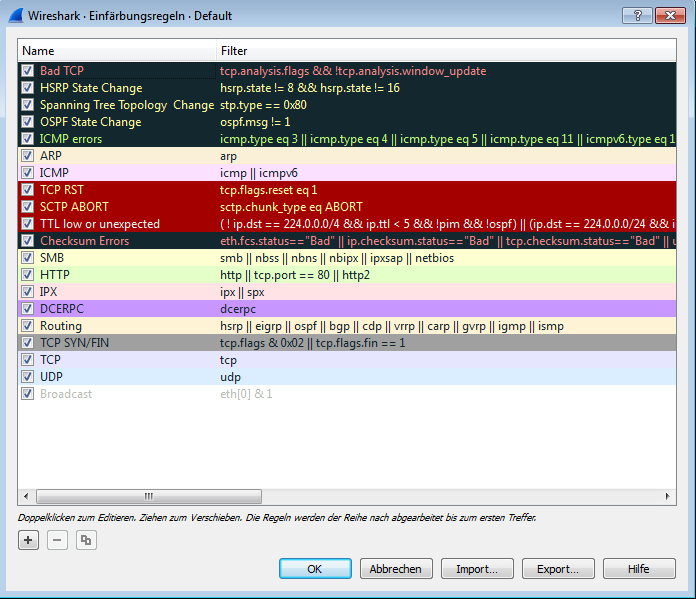Uncheck the TTL low or unexpected checkbox

click(x=28, y=223)
